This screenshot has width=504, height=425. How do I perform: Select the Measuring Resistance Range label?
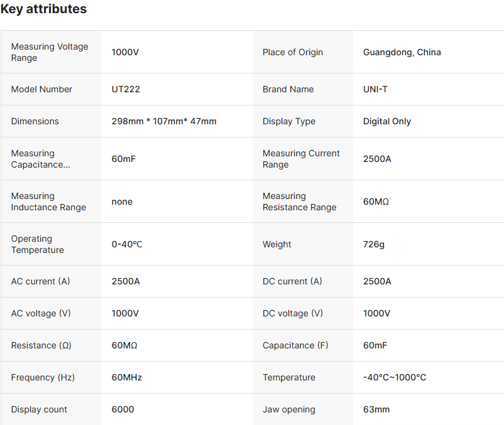[x=299, y=202]
